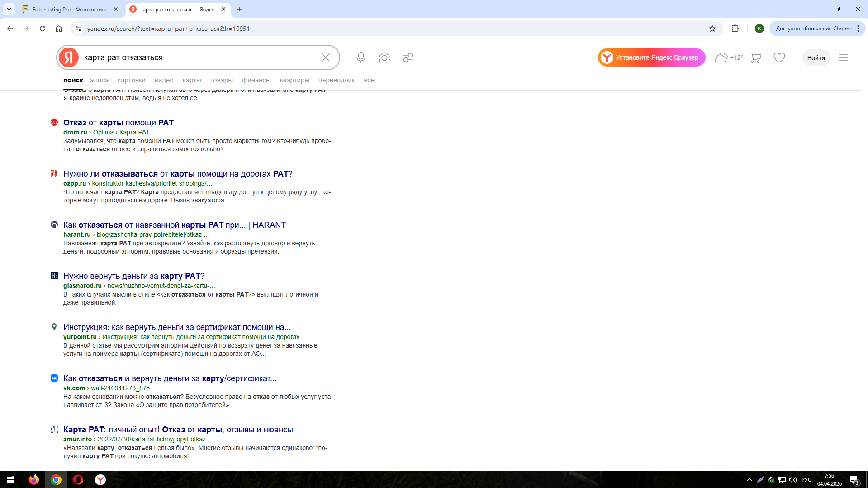The width and height of the screenshot is (868, 488).
Task: Focus the Yandex search input field
Action: tap(199, 57)
